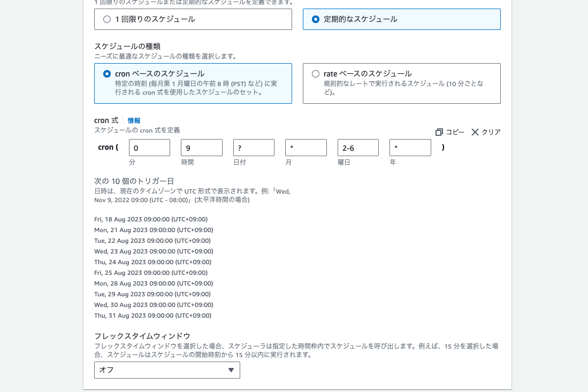
Task: Select the Wed, 23 Aug 2023 trigger date
Action: coord(152,251)
